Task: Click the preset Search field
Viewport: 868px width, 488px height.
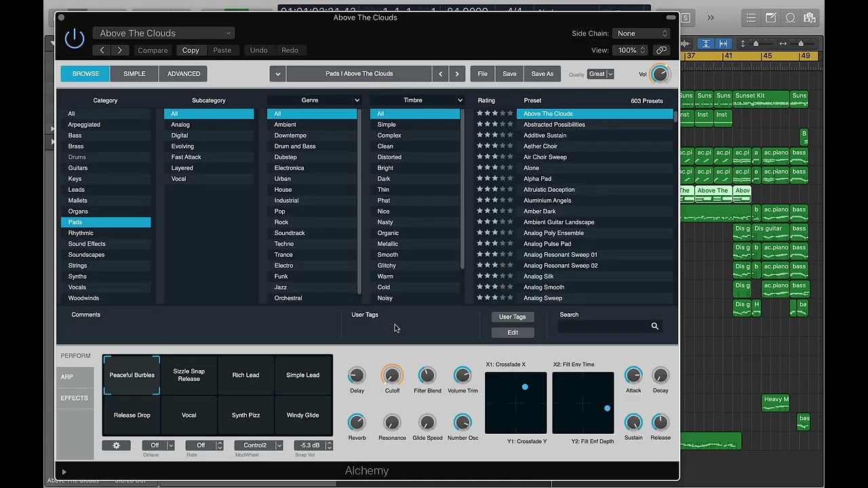Action: click(x=609, y=327)
